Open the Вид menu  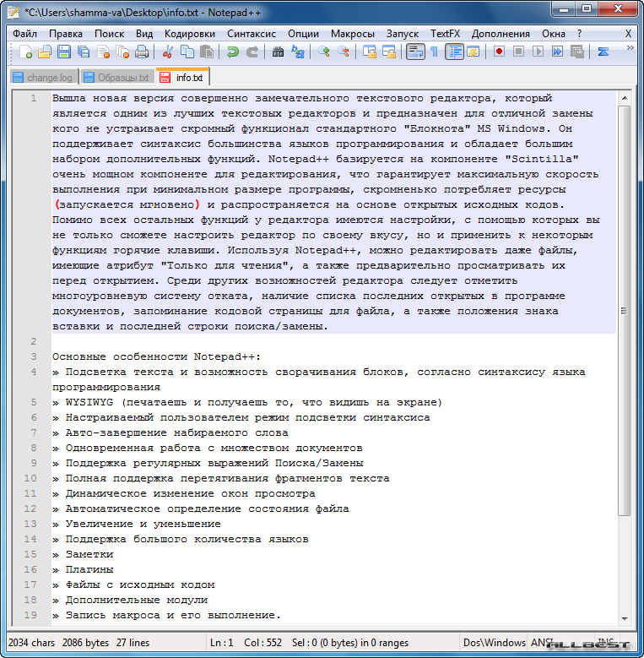click(144, 34)
